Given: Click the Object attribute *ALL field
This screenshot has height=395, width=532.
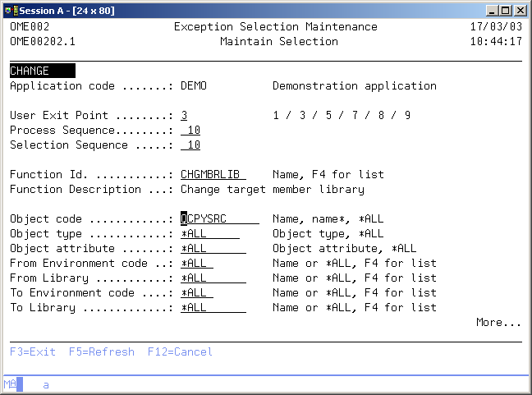Looking at the screenshot, I should click(213, 249).
